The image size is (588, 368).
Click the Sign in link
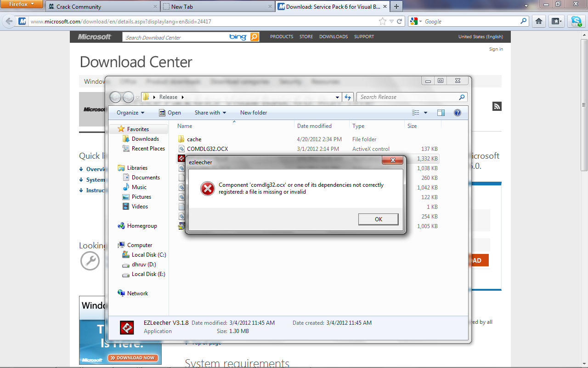(496, 49)
